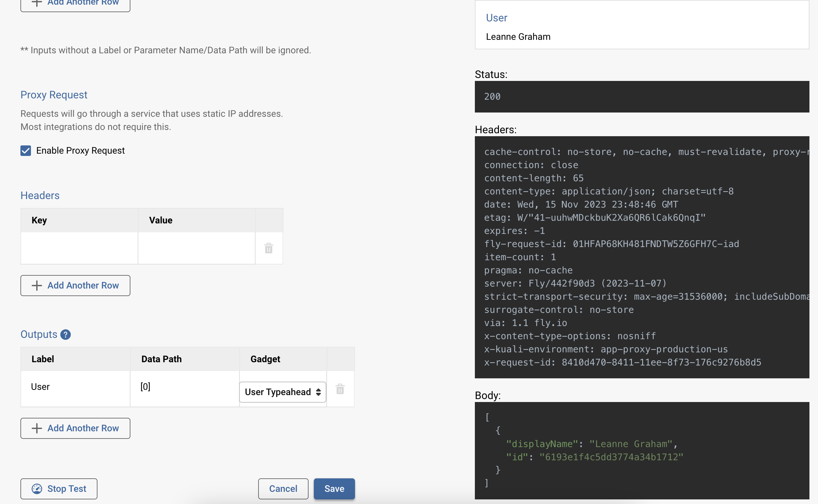Cancel the current changes

point(283,488)
